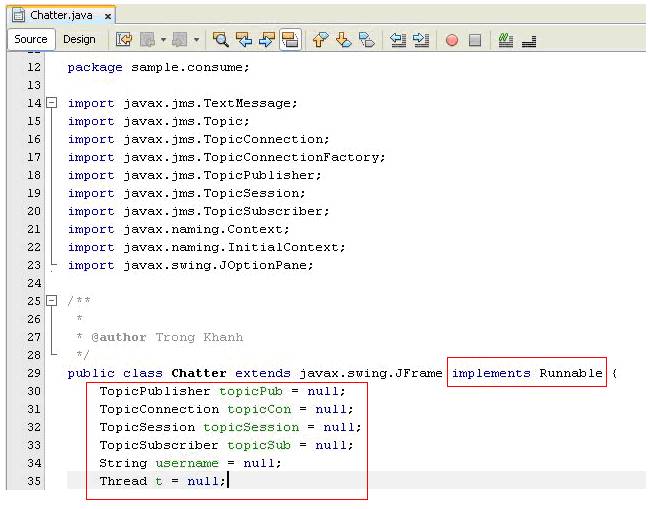The height and width of the screenshot is (509, 651).
Task: Click the variable topicSession on line 32
Action: click(x=251, y=427)
